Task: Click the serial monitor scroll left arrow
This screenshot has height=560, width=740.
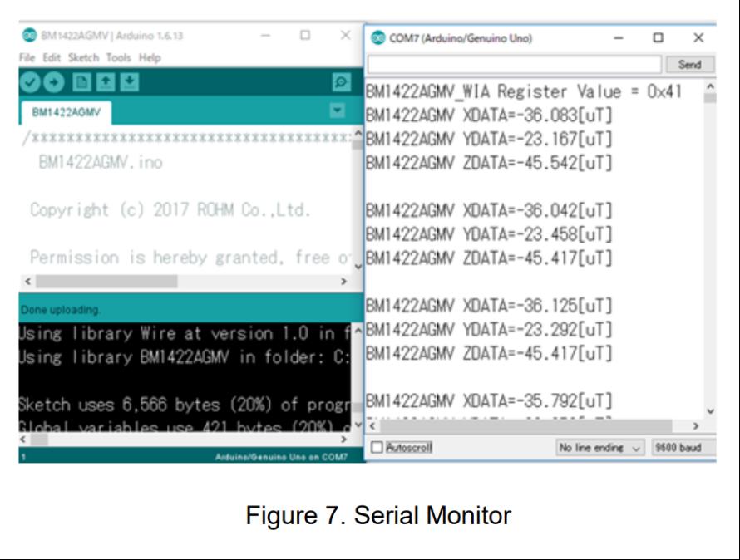Action: pyautogui.click(x=372, y=426)
